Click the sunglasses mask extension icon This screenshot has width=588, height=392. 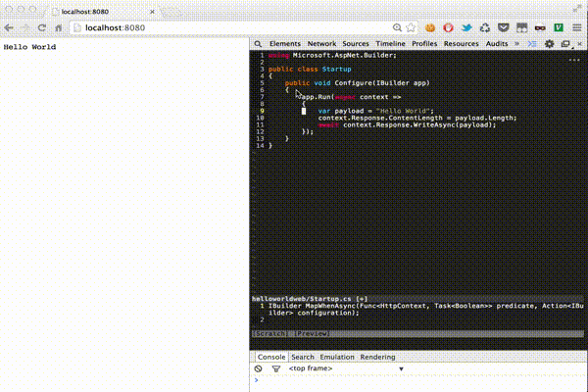[x=540, y=27]
